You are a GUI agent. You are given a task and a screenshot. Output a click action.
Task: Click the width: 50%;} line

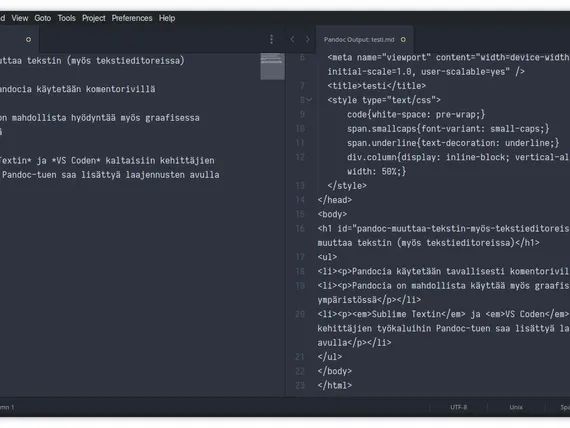(x=377, y=171)
